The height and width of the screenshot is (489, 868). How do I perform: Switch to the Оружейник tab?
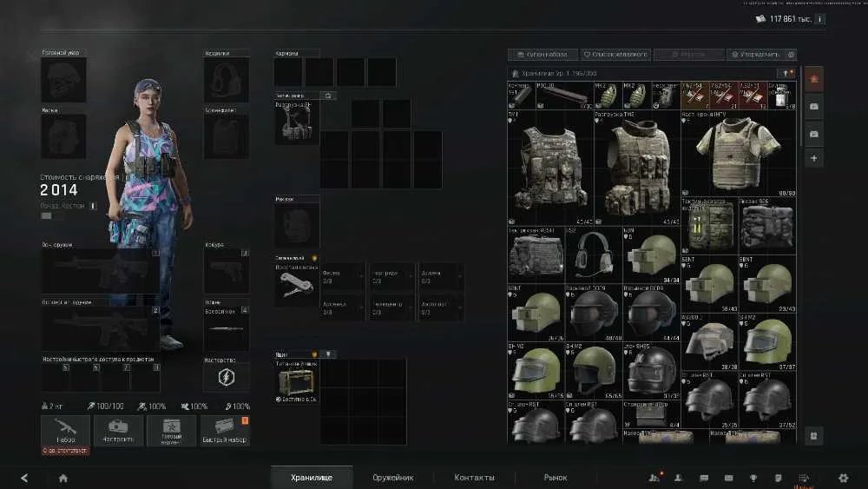pos(393,478)
